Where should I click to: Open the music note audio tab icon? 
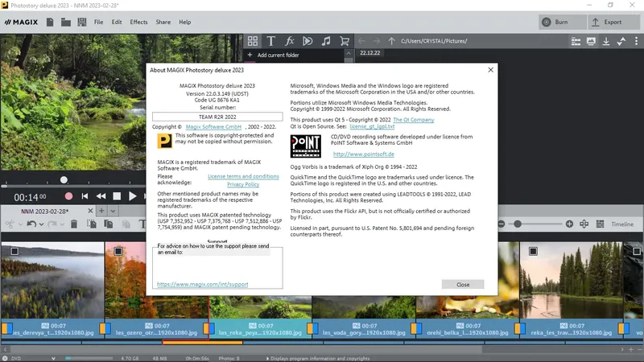tap(326, 41)
